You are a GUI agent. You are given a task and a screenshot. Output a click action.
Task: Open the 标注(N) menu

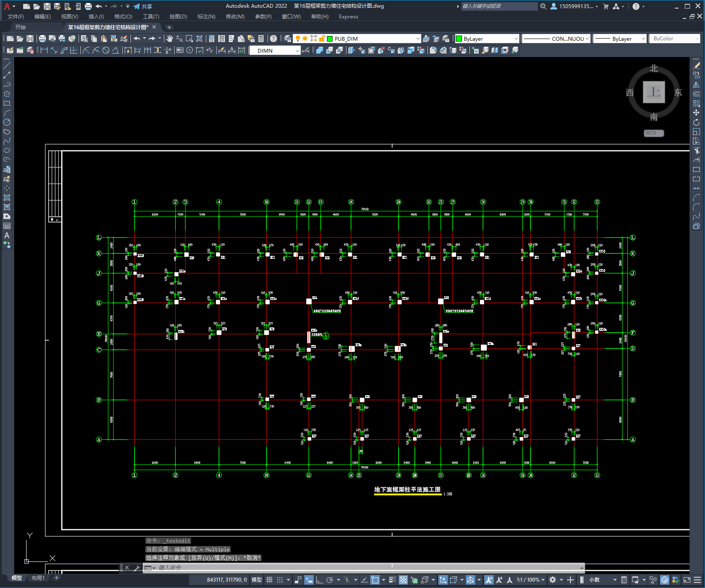point(206,17)
